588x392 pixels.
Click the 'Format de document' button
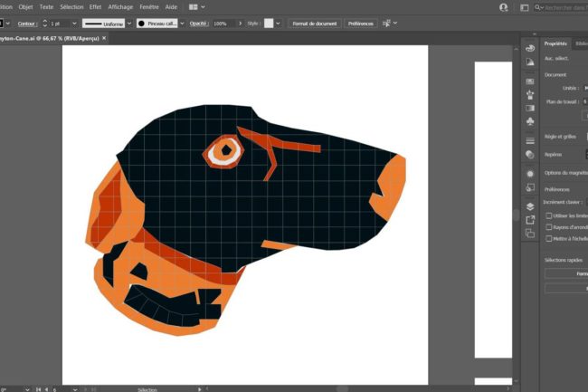(314, 23)
